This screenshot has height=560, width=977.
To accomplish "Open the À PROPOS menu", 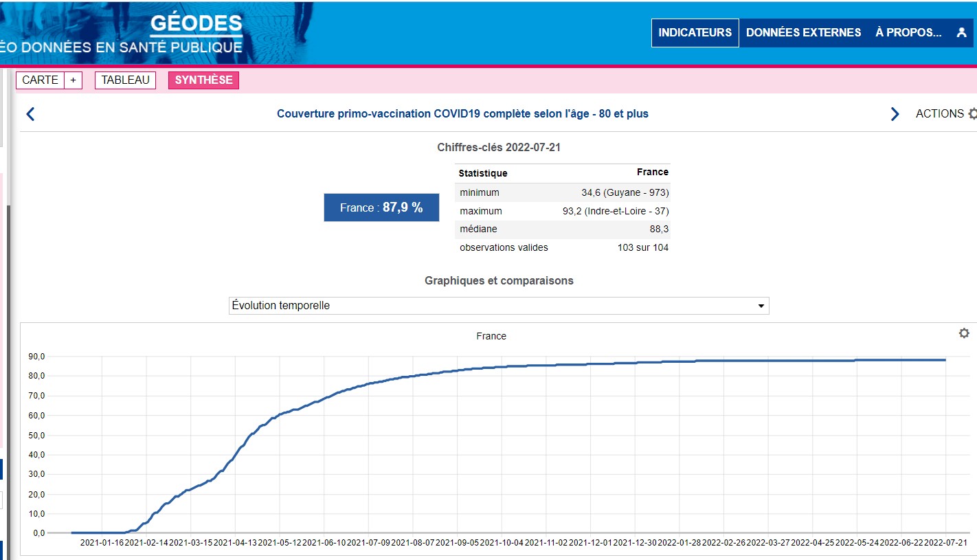I will [x=908, y=32].
